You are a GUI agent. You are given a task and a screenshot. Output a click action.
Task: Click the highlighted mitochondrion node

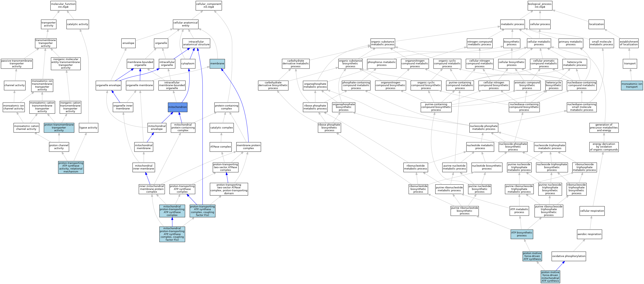click(177, 107)
